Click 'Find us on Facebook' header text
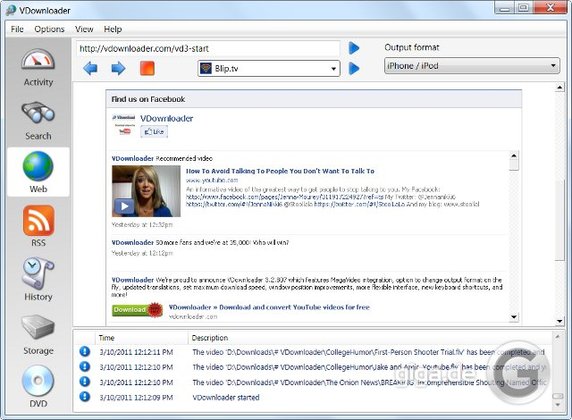The width and height of the screenshot is (572, 420). 148,99
